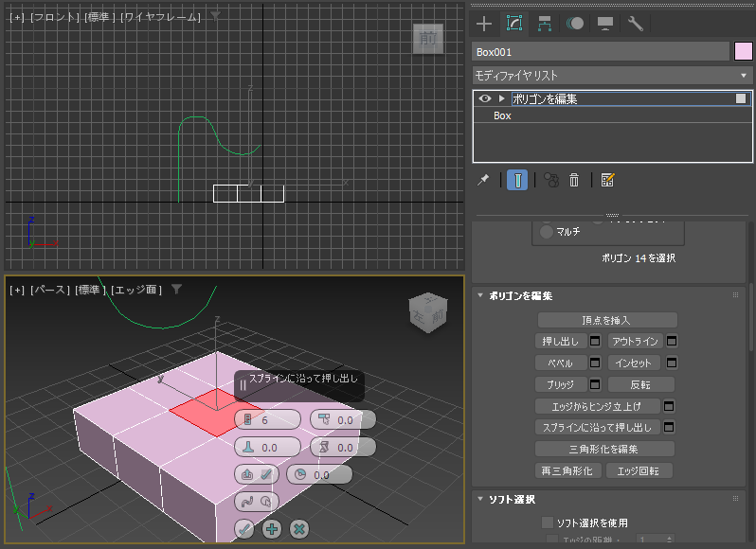Click the ベベル button

pos(561,363)
